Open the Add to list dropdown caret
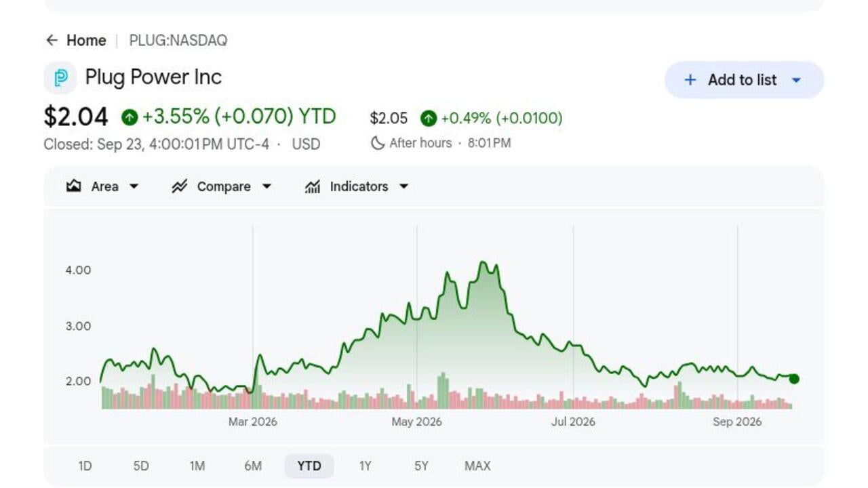Screen dimensions: 868x488 click(x=796, y=80)
